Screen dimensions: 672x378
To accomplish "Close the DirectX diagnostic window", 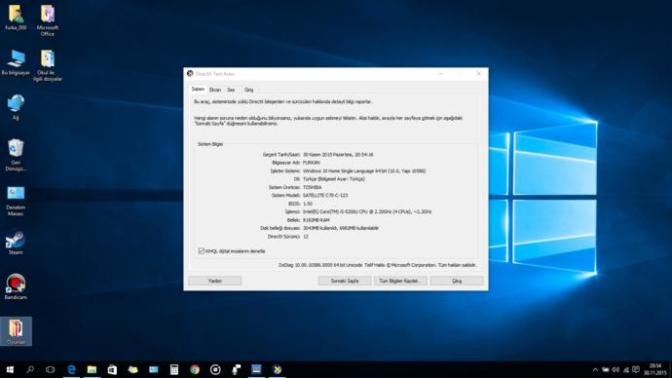I will coord(479,74).
